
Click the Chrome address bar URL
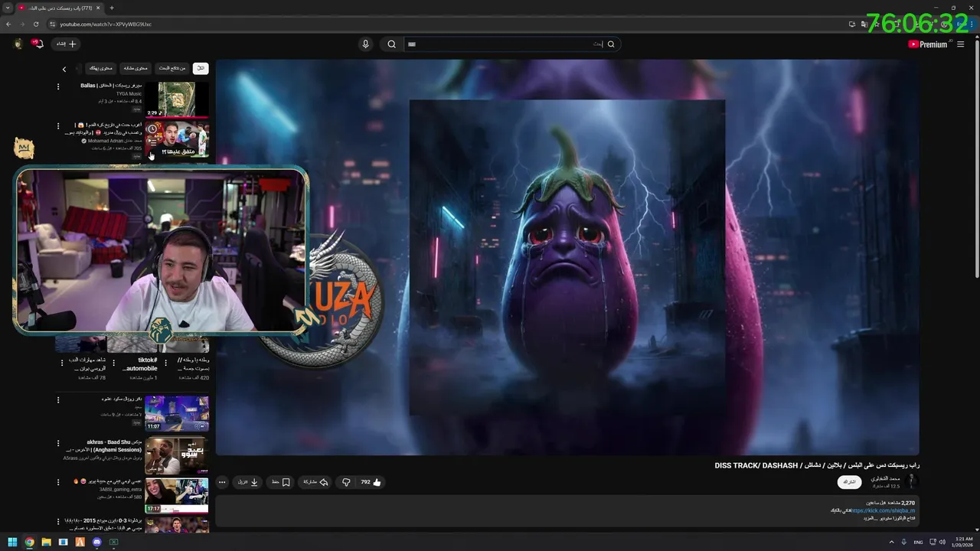pyautogui.click(x=106, y=24)
